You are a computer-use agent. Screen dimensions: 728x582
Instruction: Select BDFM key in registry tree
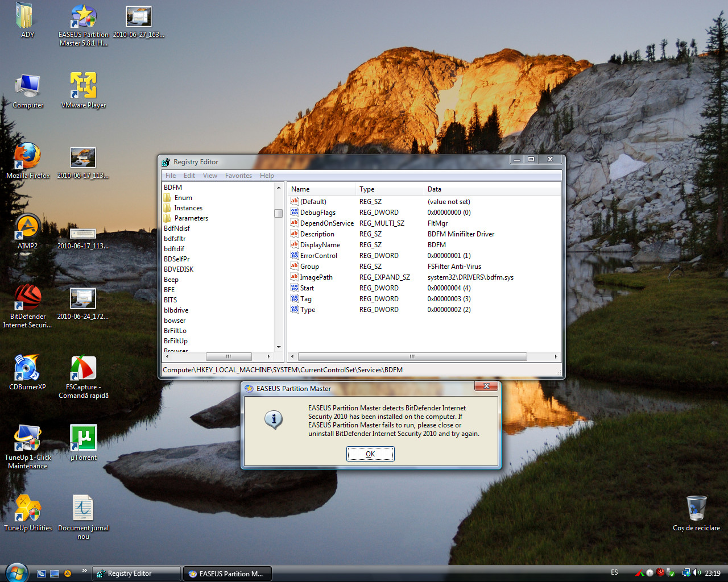point(173,188)
